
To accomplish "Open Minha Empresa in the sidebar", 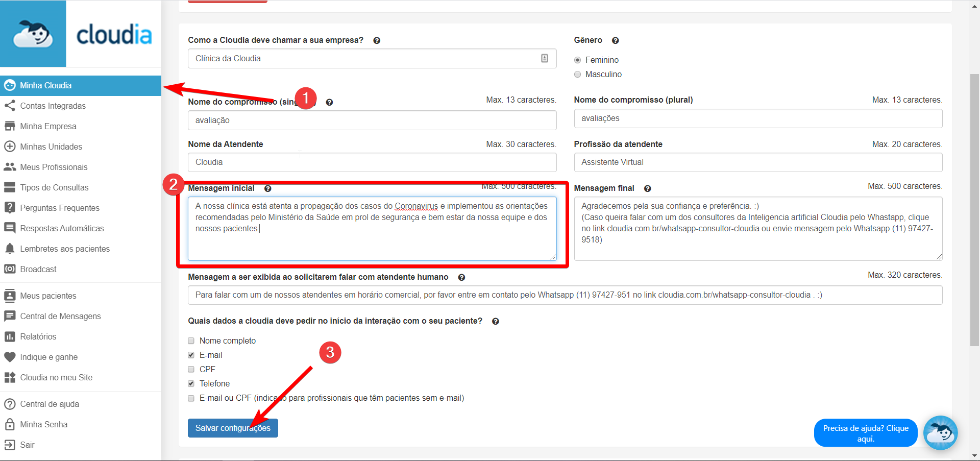I will (x=48, y=126).
